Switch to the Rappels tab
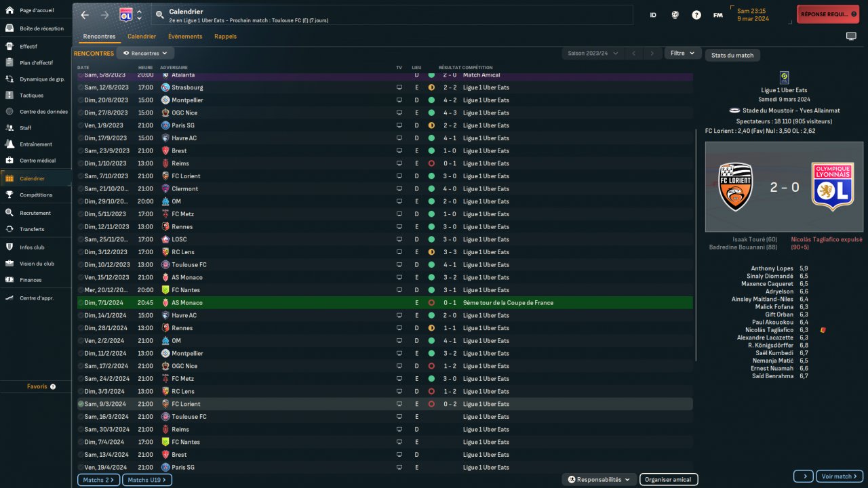The width and height of the screenshot is (868, 488). click(225, 37)
